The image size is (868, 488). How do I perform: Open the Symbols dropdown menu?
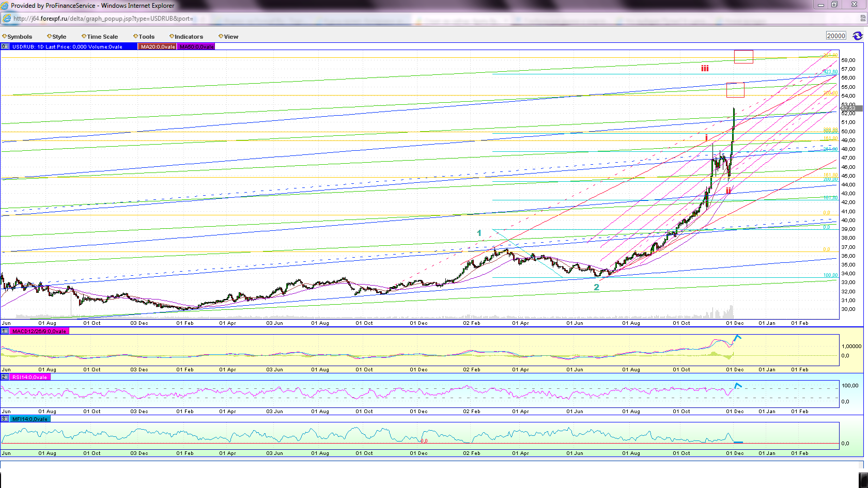click(18, 37)
